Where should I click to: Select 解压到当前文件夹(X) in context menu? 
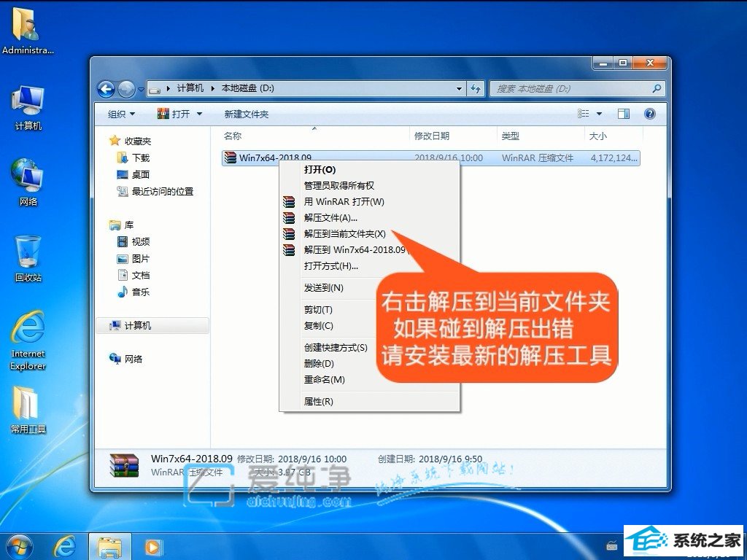344,234
